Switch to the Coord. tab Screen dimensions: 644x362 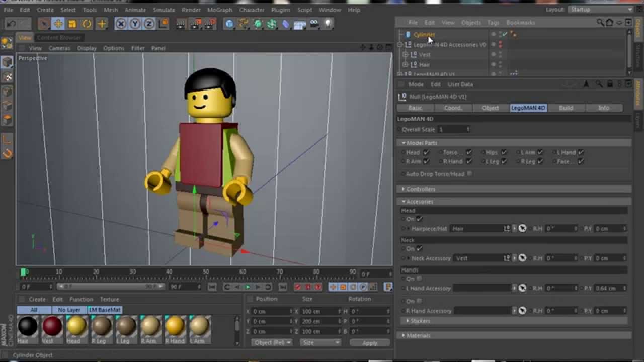point(453,108)
